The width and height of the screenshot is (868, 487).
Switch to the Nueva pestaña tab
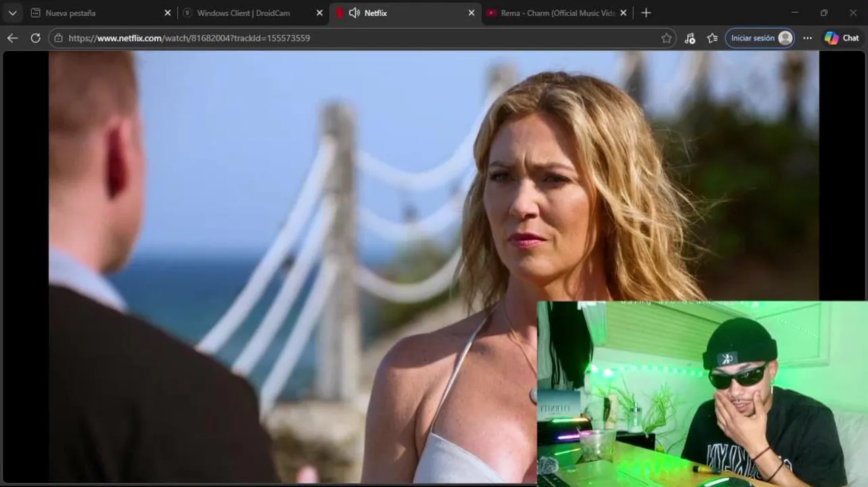[101, 13]
